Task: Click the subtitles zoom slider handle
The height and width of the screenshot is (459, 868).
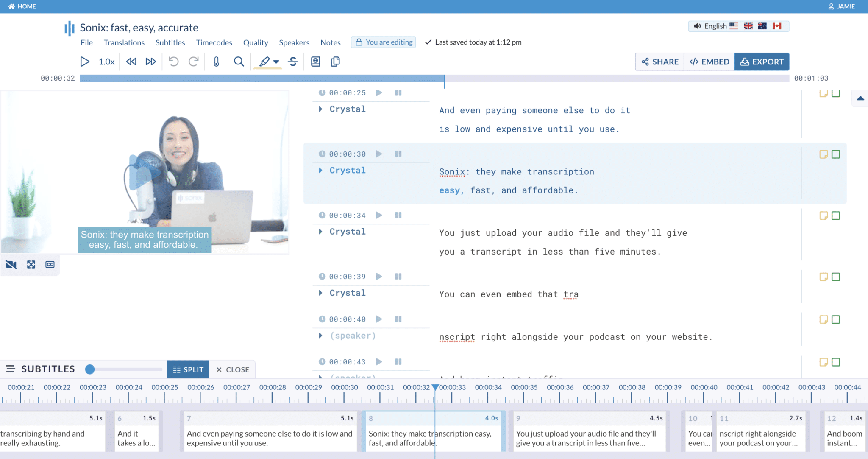Action: [x=90, y=369]
